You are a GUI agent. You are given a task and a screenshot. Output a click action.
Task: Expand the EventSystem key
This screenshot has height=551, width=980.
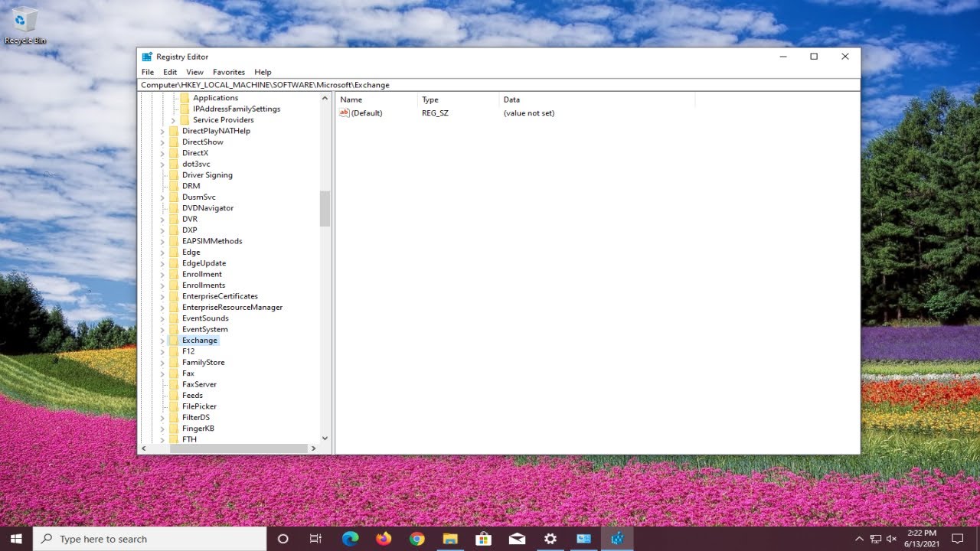coord(162,330)
